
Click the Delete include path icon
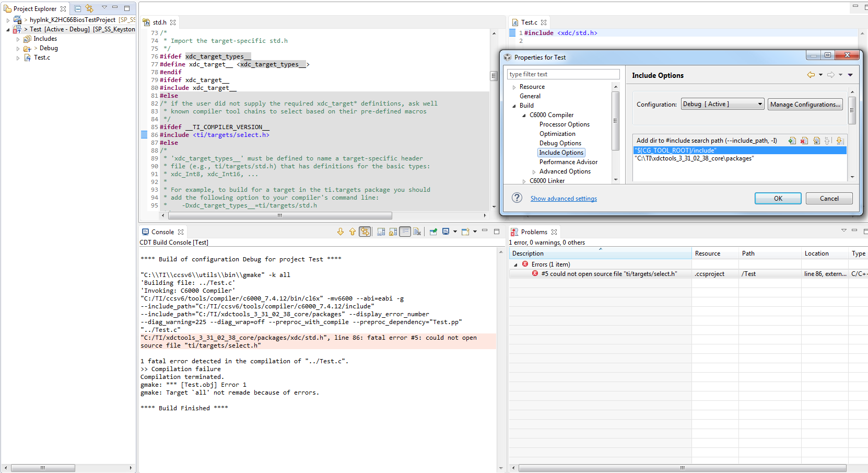tap(804, 141)
